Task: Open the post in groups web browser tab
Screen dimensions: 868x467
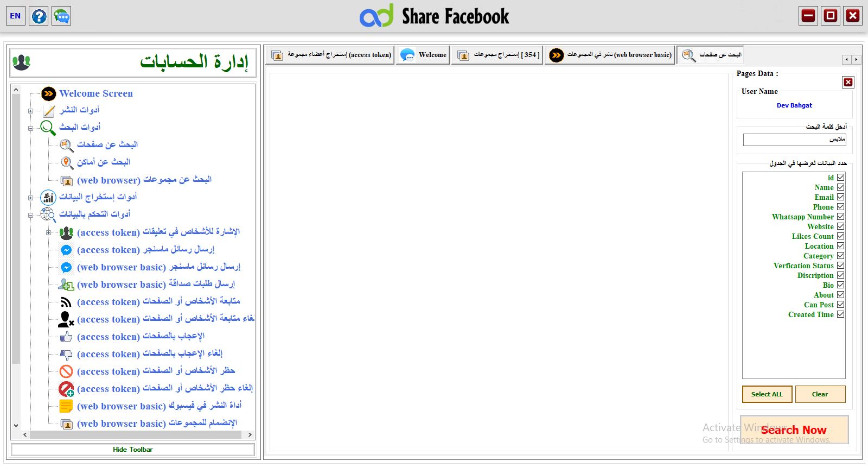Action: point(610,55)
